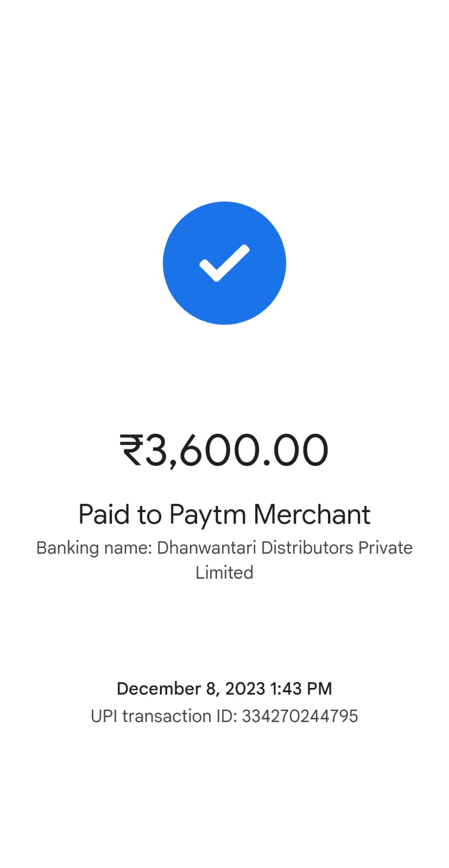Tap "Dhanwantari Distributors Private" text
The image size is (449, 868).
pos(284,548)
